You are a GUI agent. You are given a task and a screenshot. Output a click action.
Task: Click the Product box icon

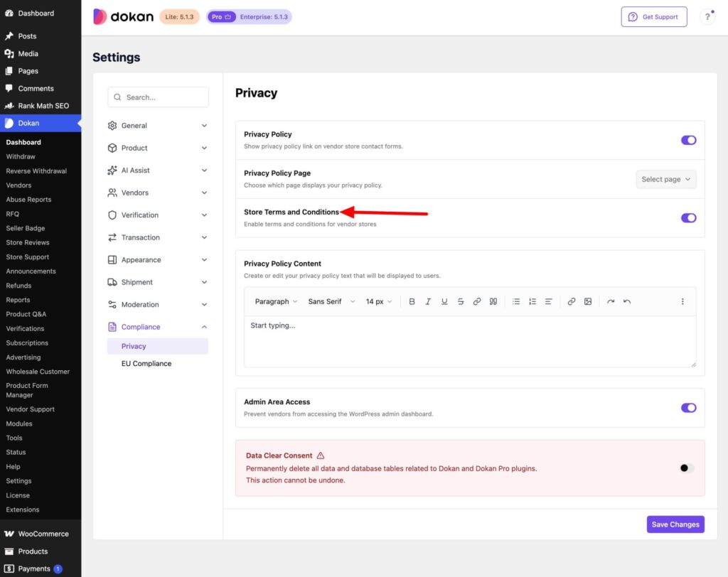112,148
